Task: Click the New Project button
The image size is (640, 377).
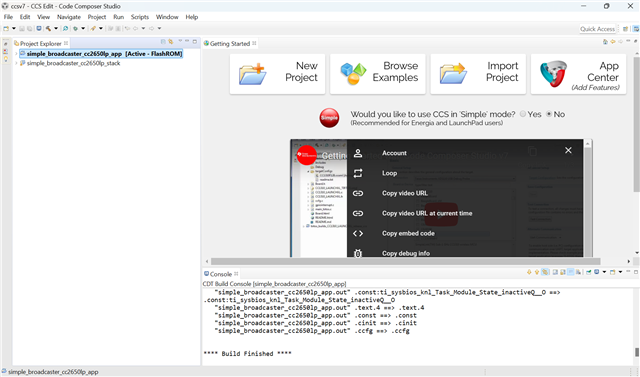Action: click(x=278, y=74)
